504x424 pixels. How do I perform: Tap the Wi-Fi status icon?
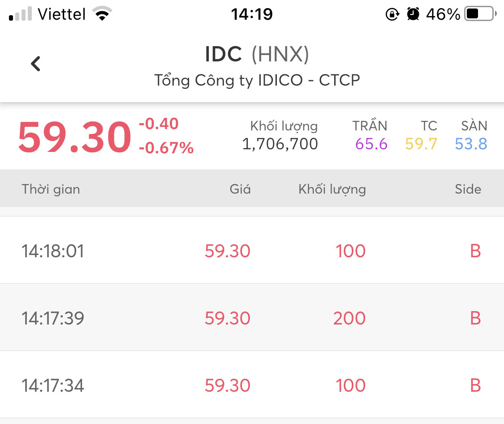[103, 15]
